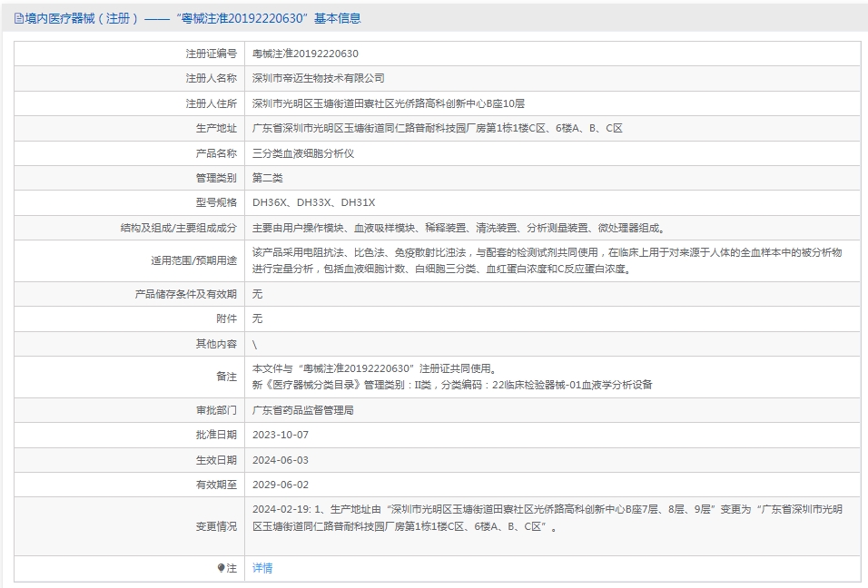Click the expiry date 2029-06-02
868x588 pixels.
pos(281,485)
